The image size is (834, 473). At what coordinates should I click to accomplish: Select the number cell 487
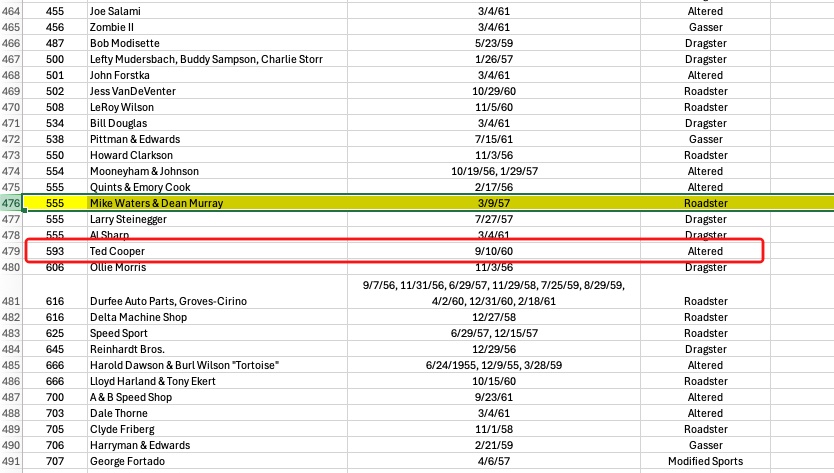(55, 43)
